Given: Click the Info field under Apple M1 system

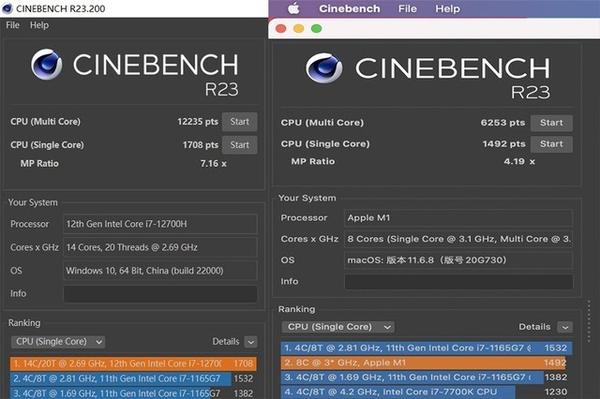Looking at the screenshot, I should (459, 282).
